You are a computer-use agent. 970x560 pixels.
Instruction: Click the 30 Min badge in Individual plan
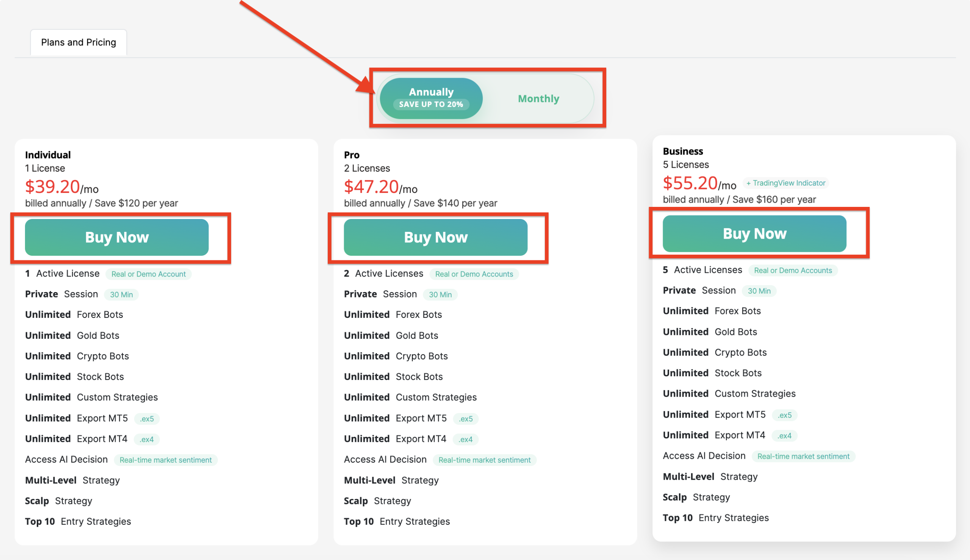coord(121,295)
